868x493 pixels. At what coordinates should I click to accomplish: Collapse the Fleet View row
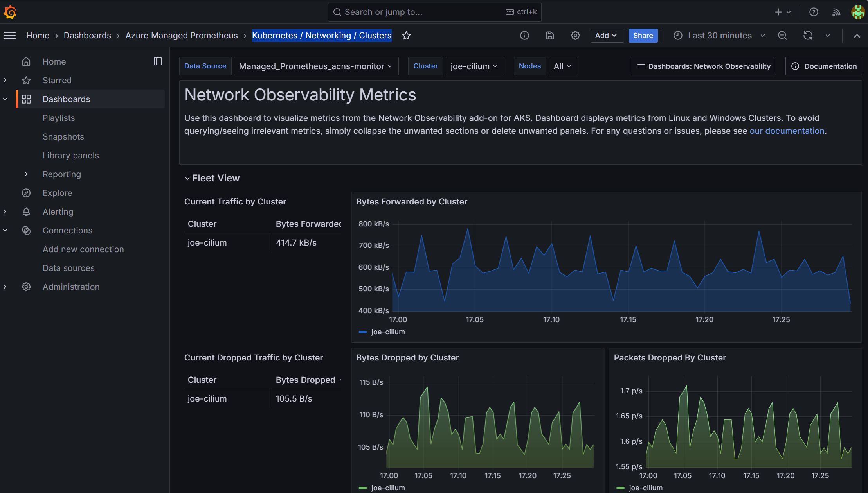[212, 178]
